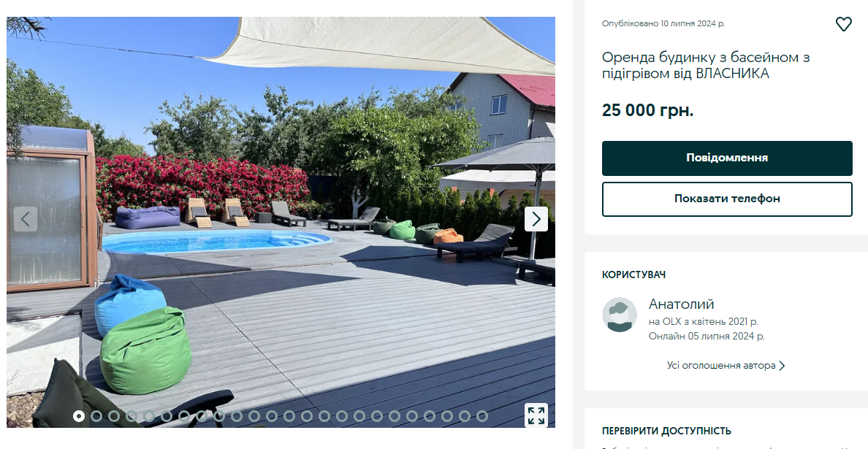Click Анатолий's user avatar icon
Image resolution: width=868 pixels, height=449 pixels.
(620, 315)
